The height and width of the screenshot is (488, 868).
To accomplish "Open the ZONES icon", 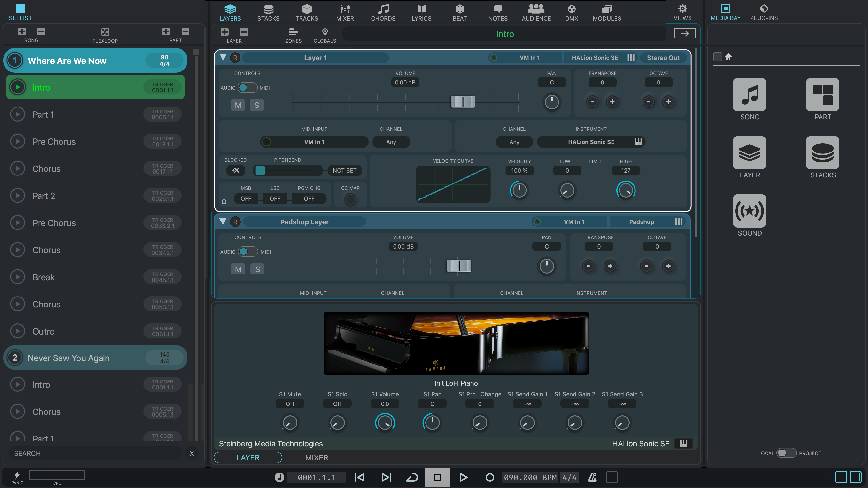I will (x=293, y=32).
